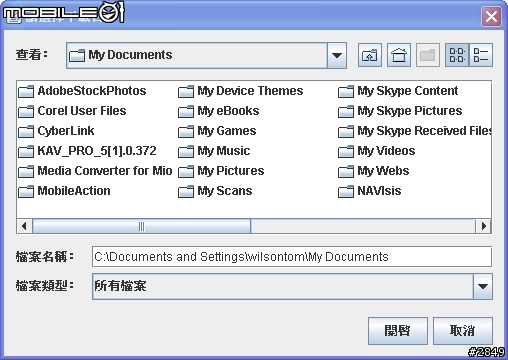Screen dimensions: 508x360
Task: Click the 所有檔案 file type combo box
Action: 292,286
